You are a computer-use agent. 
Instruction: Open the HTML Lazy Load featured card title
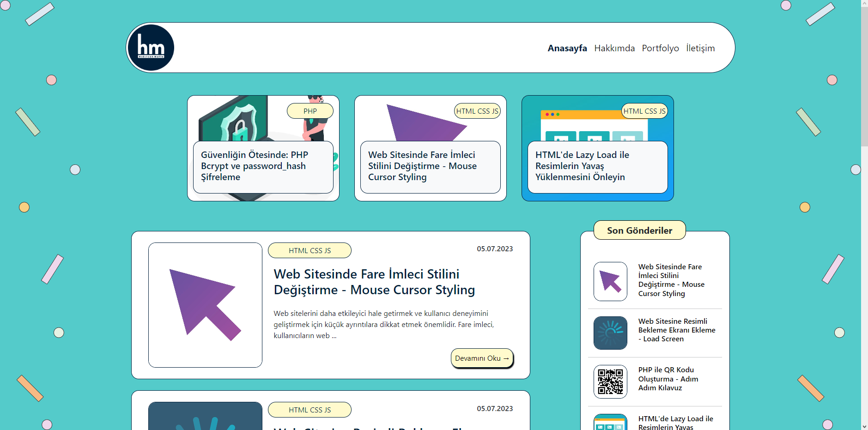click(582, 166)
